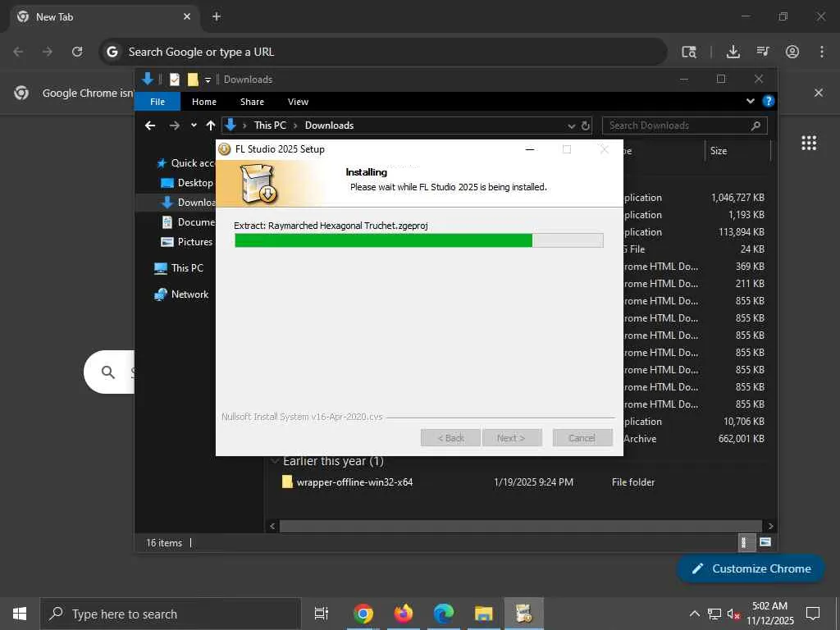Click Explorer scroll-left arrow

tap(272, 526)
